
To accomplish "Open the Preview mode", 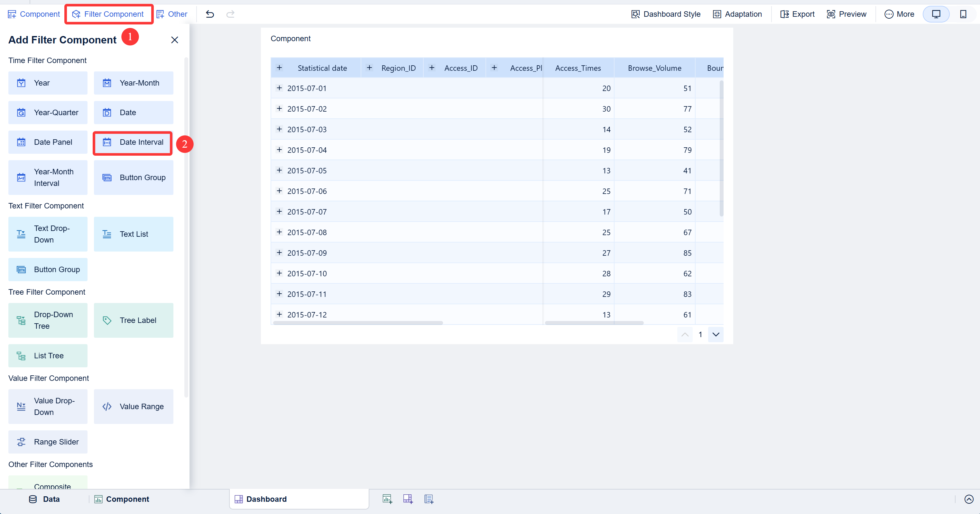I will coord(846,14).
